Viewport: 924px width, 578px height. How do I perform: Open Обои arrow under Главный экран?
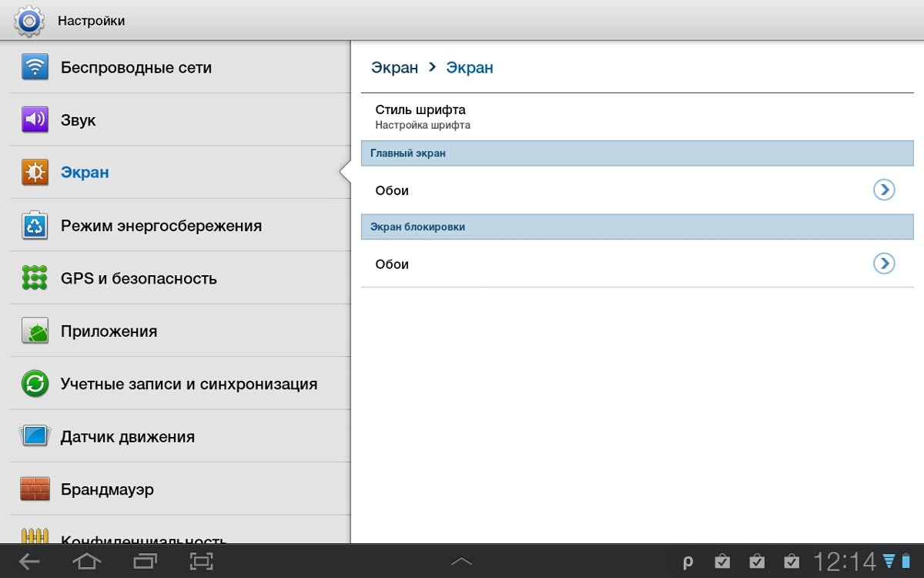(884, 190)
